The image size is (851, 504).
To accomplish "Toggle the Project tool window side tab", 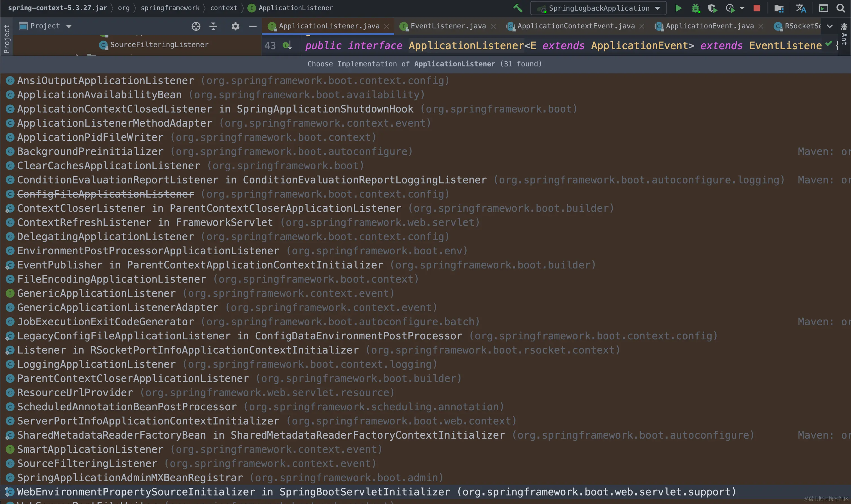I will click(6, 38).
